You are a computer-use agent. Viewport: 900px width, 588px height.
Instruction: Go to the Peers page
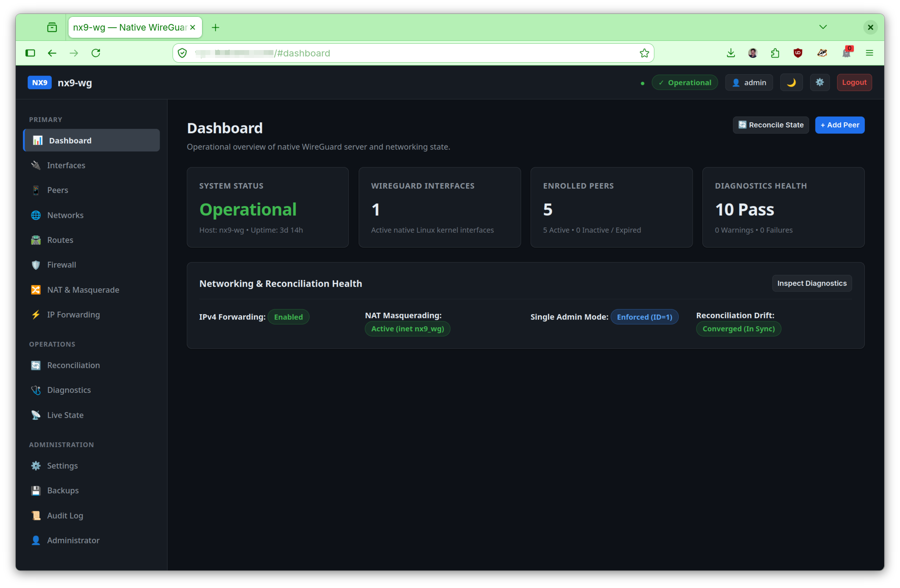pos(91,190)
